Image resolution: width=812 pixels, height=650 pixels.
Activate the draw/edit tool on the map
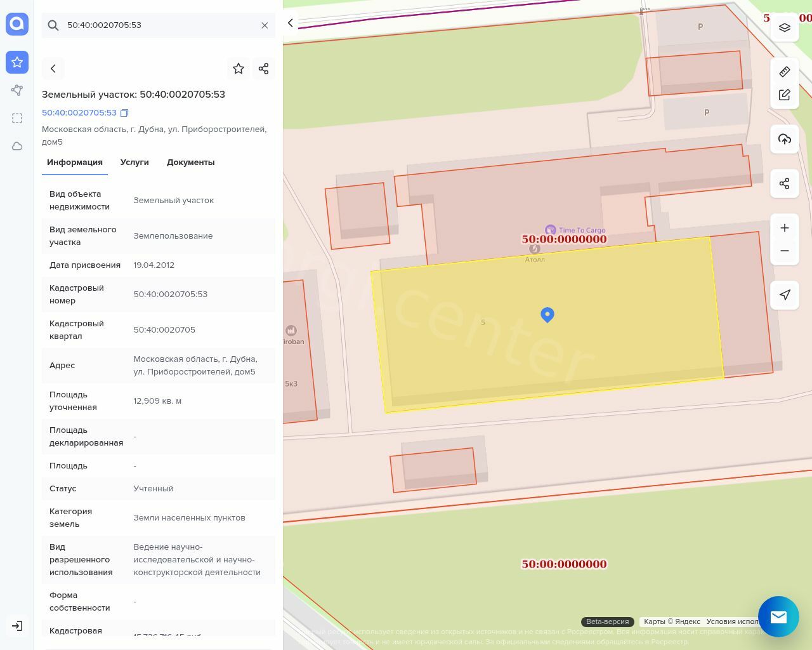click(x=784, y=95)
